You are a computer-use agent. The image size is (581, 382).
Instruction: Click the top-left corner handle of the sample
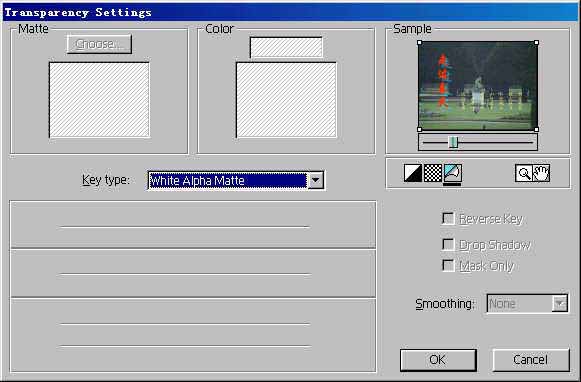pyautogui.click(x=419, y=43)
